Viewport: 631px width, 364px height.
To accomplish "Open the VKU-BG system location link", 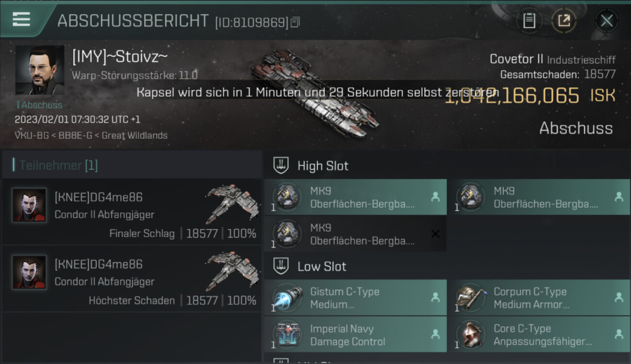I will [x=32, y=135].
